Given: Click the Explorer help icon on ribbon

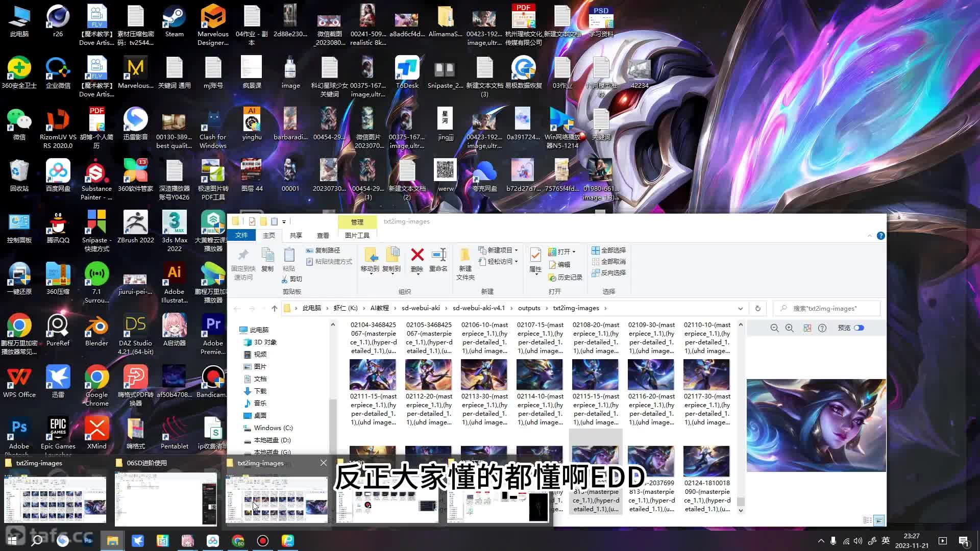Looking at the screenshot, I should (880, 236).
